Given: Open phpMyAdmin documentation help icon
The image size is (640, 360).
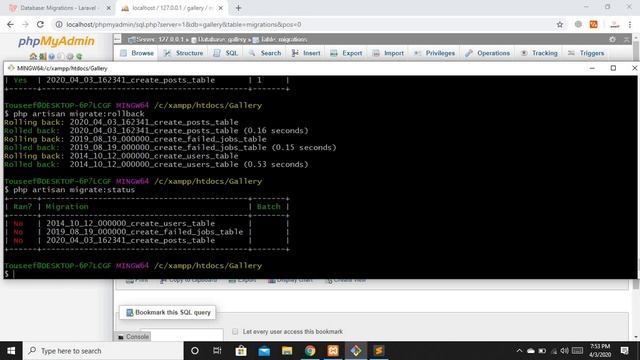Looking at the screenshot, I should point(52,56).
